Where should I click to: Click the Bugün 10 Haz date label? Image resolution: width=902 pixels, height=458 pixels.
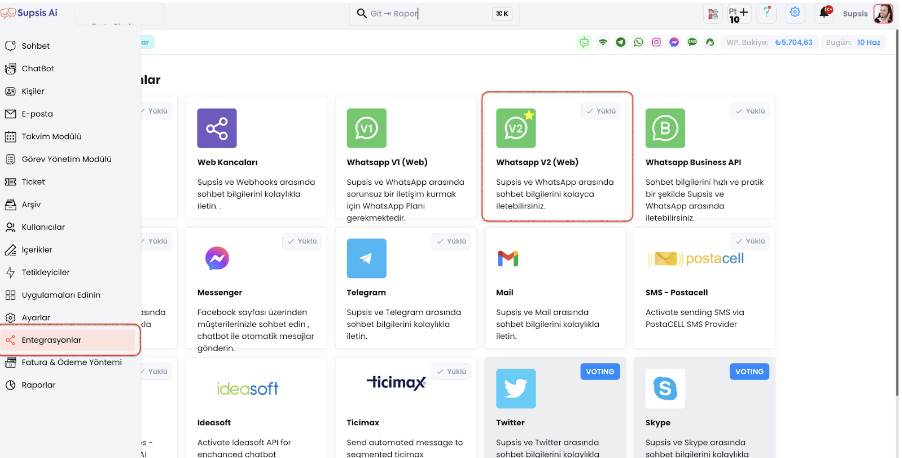(854, 42)
